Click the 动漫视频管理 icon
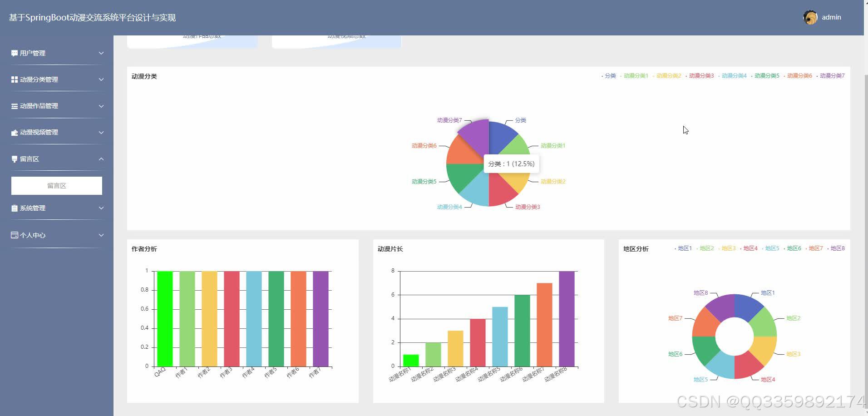The height and width of the screenshot is (416, 868). pyautogui.click(x=15, y=132)
